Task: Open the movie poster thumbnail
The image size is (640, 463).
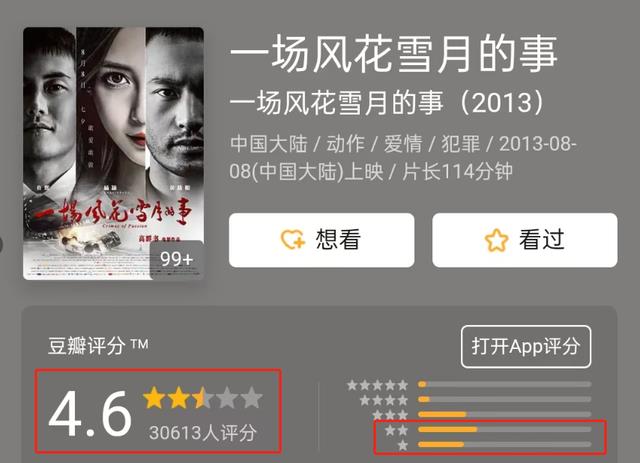Action: (113, 154)
